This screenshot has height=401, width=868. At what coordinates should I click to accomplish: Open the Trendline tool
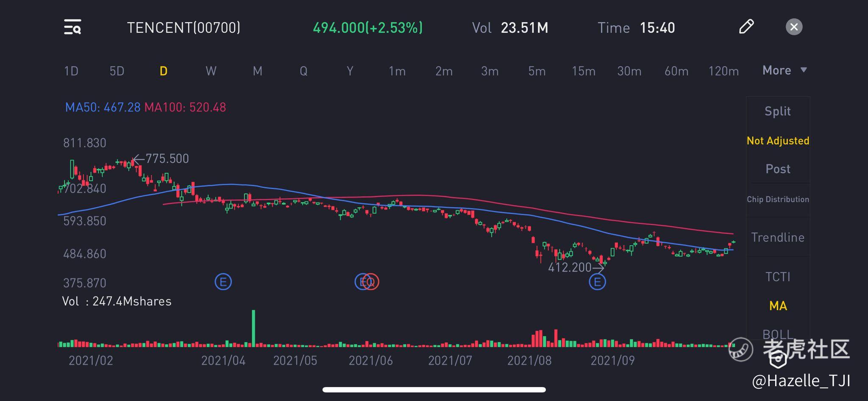click(x=778, y=237)
